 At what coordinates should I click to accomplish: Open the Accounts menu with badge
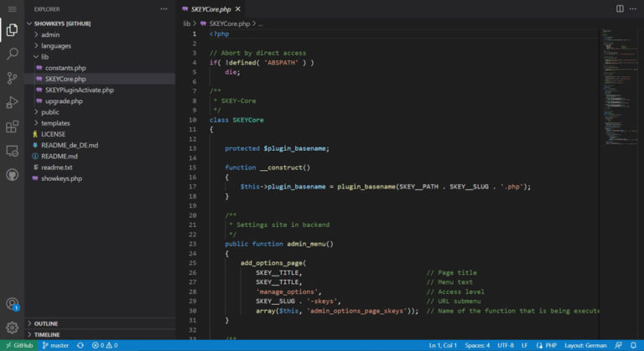click(x=13, y=304)
